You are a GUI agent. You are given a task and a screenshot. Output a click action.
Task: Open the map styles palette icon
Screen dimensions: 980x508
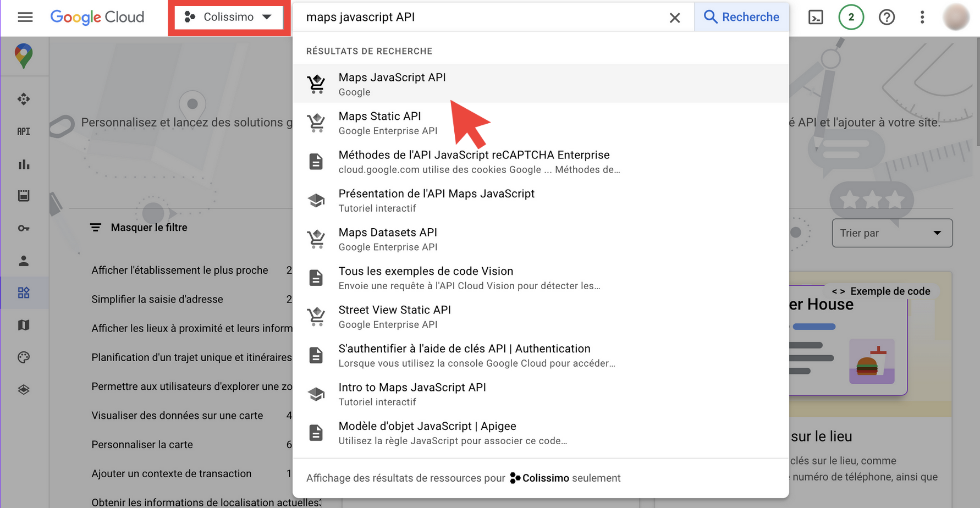(24, 357)
